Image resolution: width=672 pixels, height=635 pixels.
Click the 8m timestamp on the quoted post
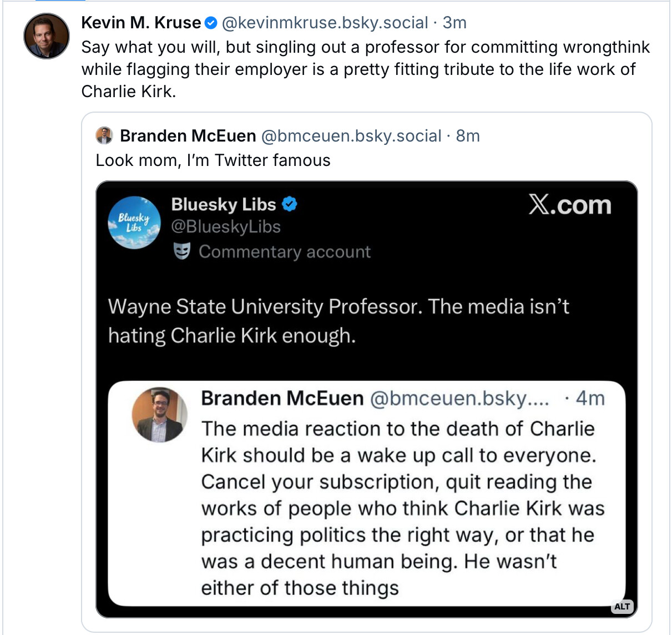pos(468,136)
